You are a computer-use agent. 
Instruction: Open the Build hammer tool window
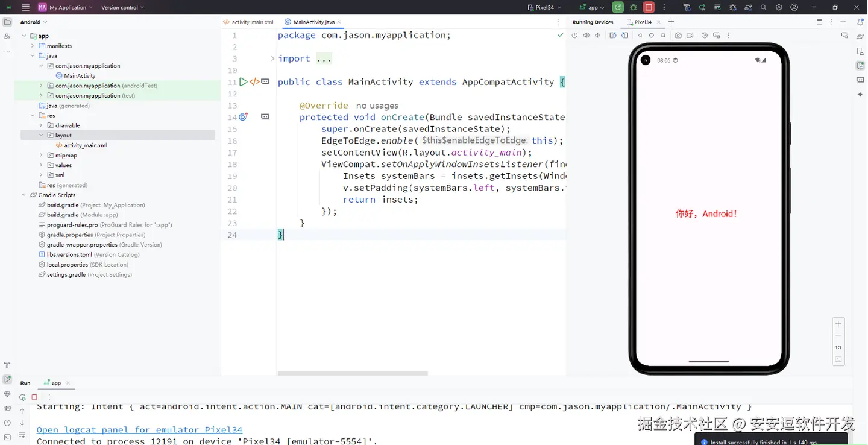(x=7, y=365)
